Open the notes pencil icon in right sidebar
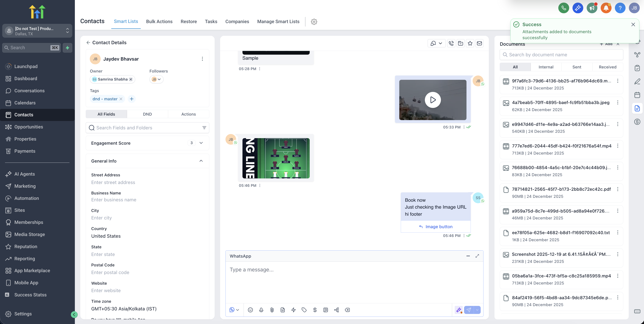This screenshot has width=644, height=324. pos(637,82)
